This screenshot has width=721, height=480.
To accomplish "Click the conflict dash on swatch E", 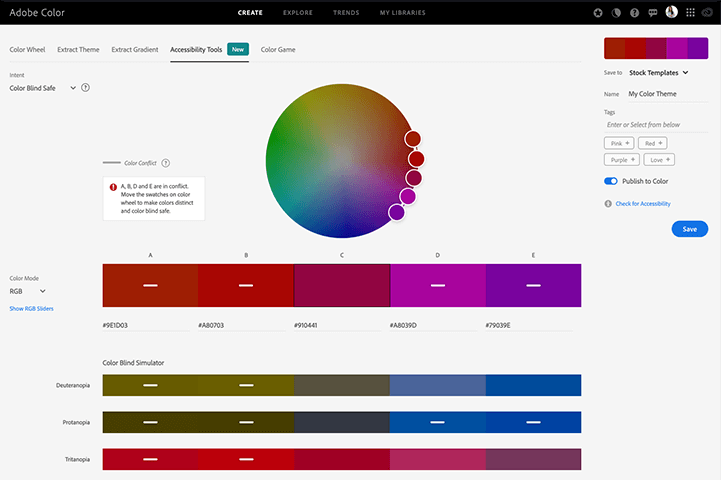I will point(533,286).
